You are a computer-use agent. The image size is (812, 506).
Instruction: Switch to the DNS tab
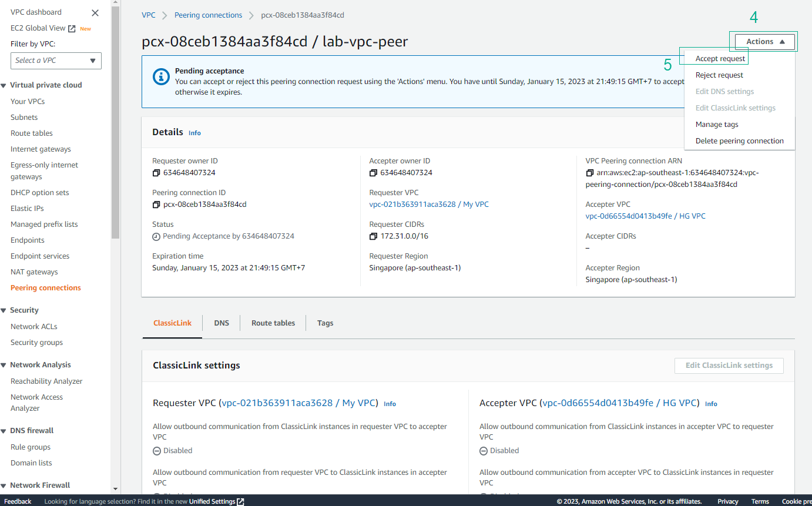pyautogui.click(x=222, y=323)
